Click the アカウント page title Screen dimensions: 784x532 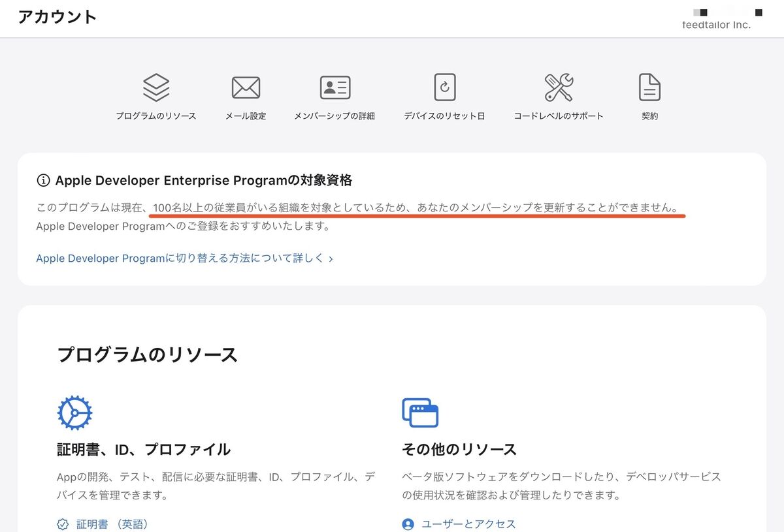(57, 17)
